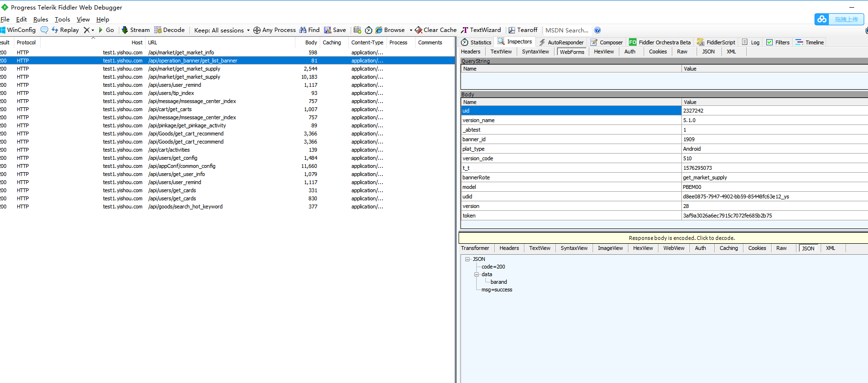The image size is (868, 383).
Task: Select response WebView tab
Action: pos(674,248)
